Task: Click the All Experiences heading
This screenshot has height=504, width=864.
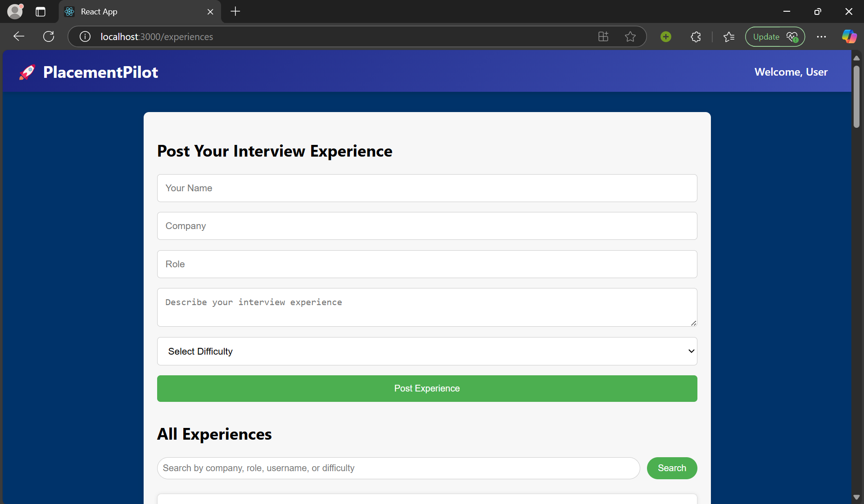Action: (x=214, y=434)
